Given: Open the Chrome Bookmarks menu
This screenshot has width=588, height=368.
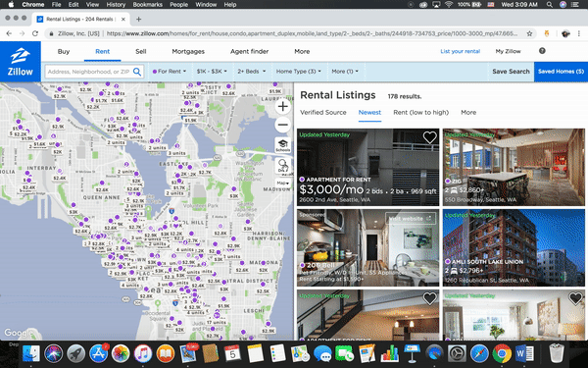Looking at the screenshot, I should 147,5.
